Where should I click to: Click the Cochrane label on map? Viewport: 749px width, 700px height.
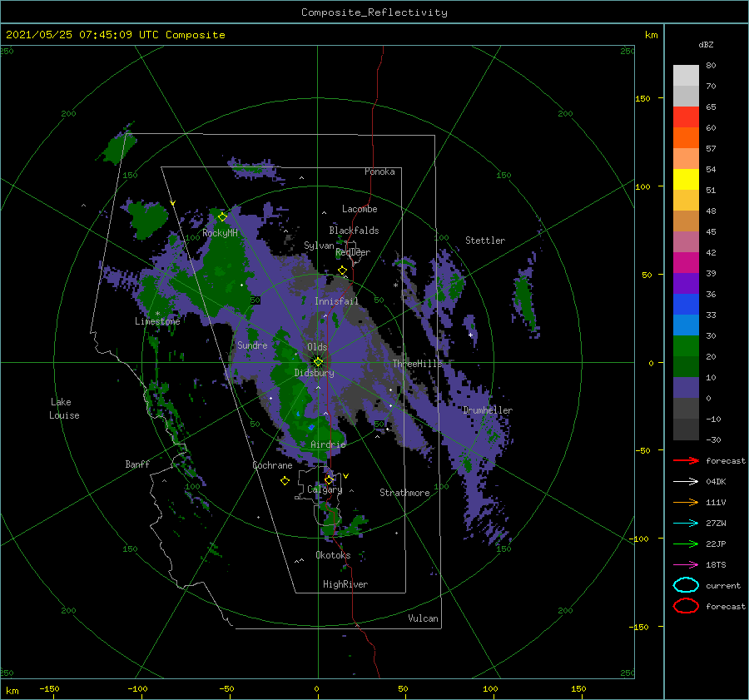(272, 465)
